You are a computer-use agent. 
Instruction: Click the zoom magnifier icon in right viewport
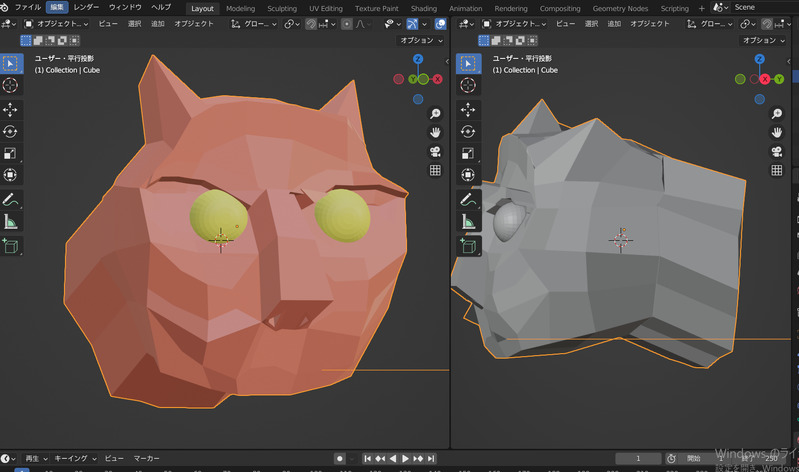(x=776, y=114)
